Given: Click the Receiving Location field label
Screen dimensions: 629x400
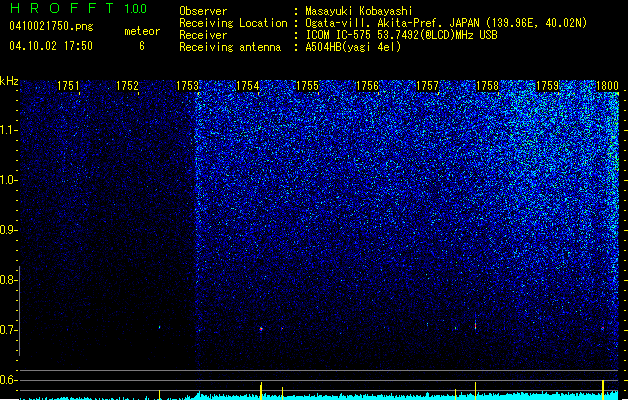Looking at the screenshot, I should tap(233, 23).
